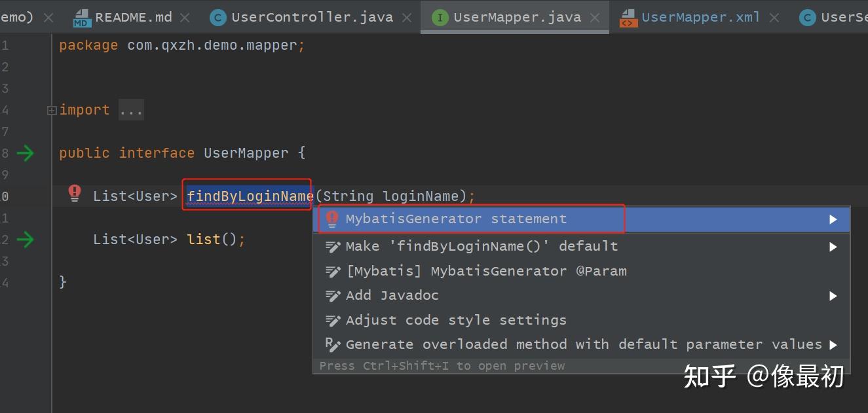Click the green gutter arrow beside UserMapper interface

click(x=25, y=154)
